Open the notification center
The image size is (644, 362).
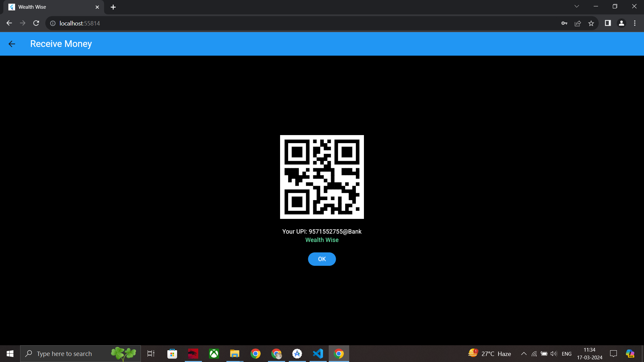coord(613,354)
